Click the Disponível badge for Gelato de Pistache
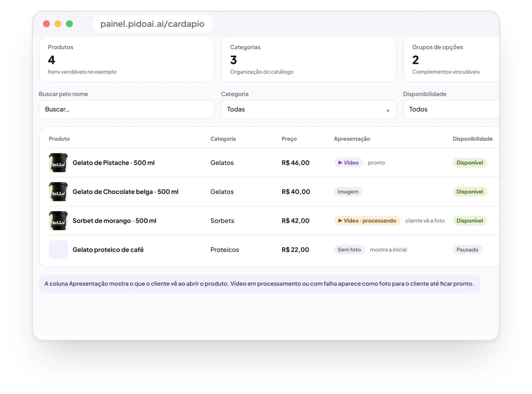Image resolution: width=532 pixels, height=394 pixels. click(470, 163)
